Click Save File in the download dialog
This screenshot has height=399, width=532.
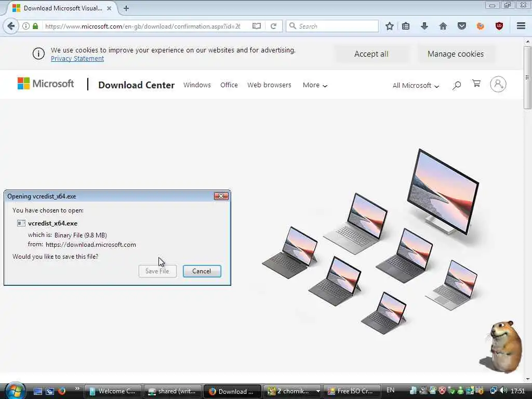pos(157,271)
